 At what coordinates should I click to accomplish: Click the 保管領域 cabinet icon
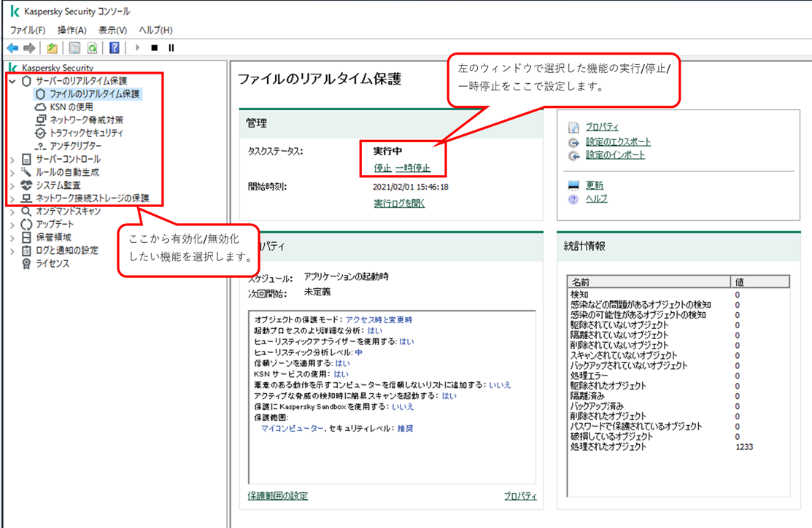pos(26,238)
